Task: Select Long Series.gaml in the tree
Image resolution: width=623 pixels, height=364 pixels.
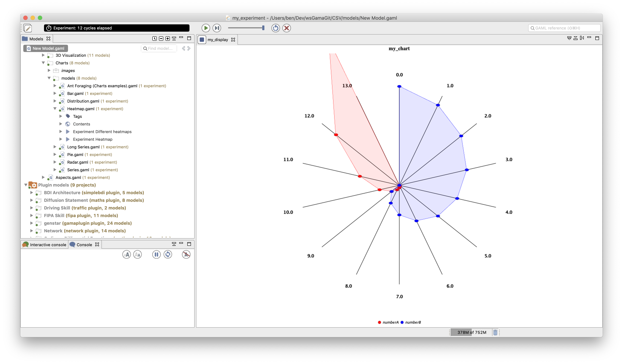Action: click(x=83, y=147)
